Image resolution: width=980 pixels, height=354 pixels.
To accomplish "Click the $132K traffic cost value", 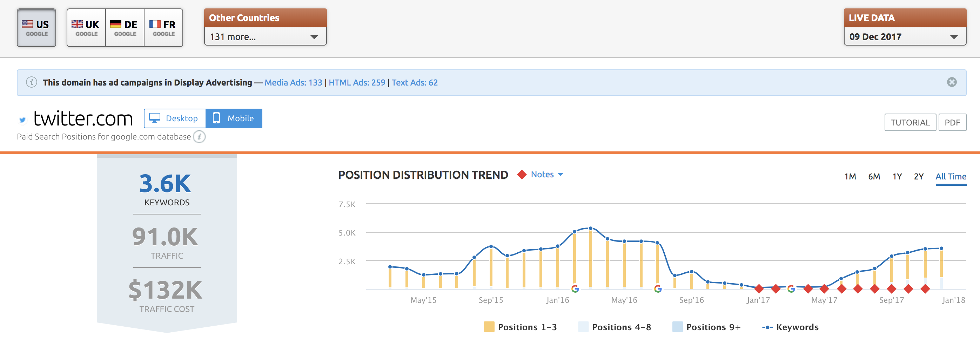I will (x=165, y=290).
